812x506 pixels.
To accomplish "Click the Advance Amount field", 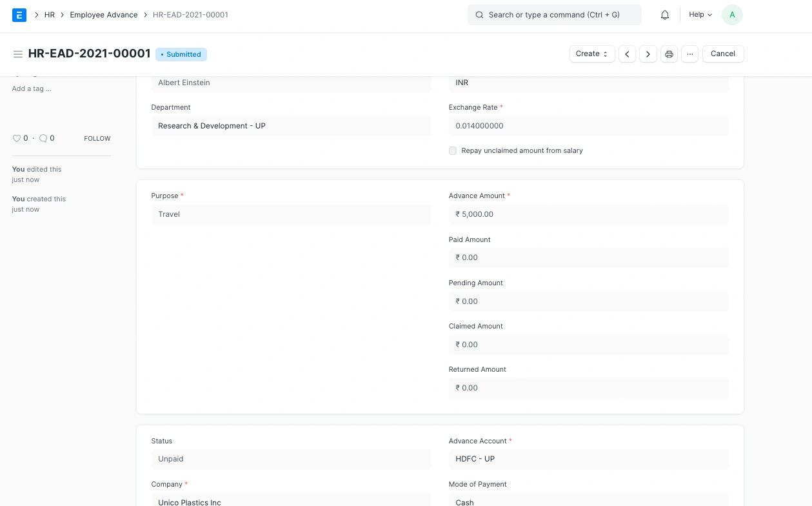I will (588, 214).
